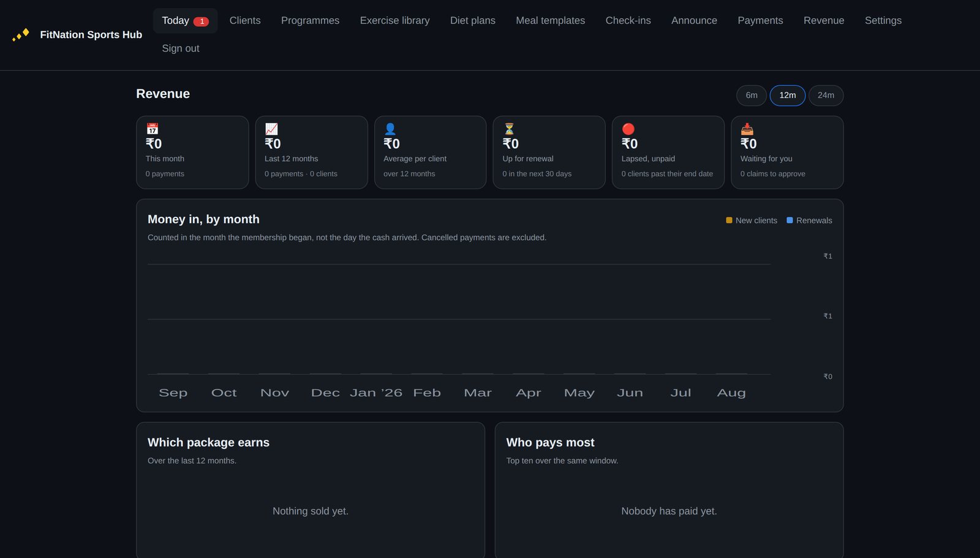This screenshot has height=558, width=980.
Task: Select the 6m time range
Action: pos(752,96)
